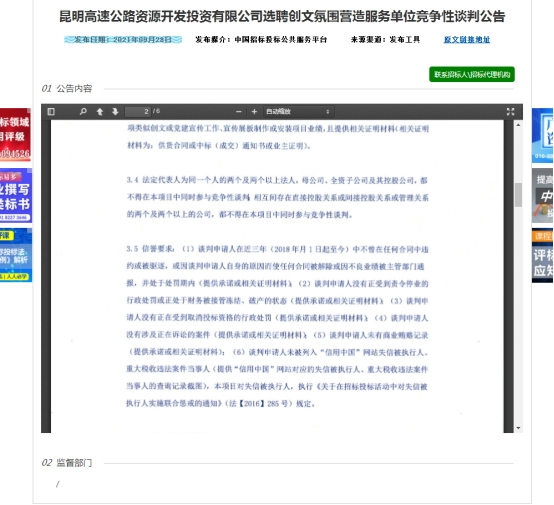Viewport: 554px width, 505px height.
Task: Switch PDF viewer to fullscreen mode
Action: (510, 112)
